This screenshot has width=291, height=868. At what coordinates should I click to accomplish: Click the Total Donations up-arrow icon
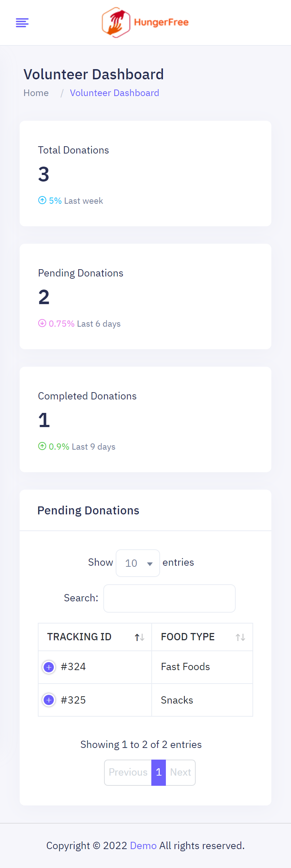tap(42, 200)
